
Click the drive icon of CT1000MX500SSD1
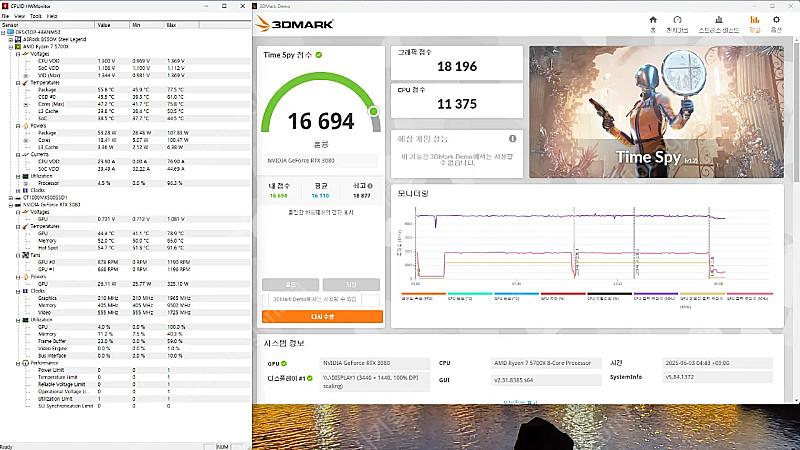tap(18, 197)
